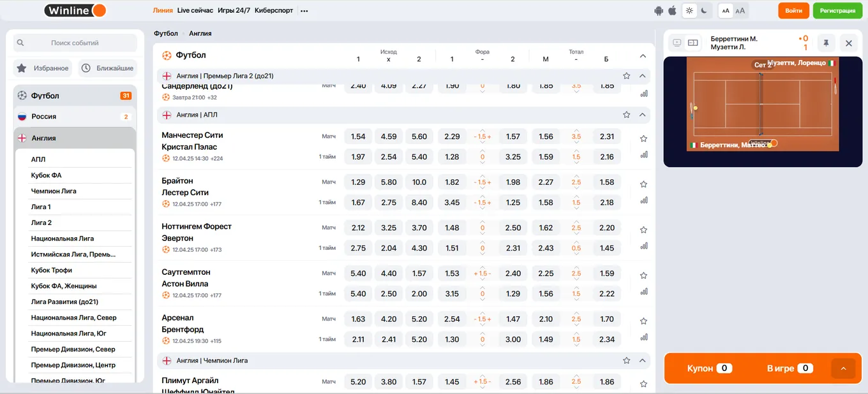Open statistics for Брайтон – Лестер Сити

[644, 200]
